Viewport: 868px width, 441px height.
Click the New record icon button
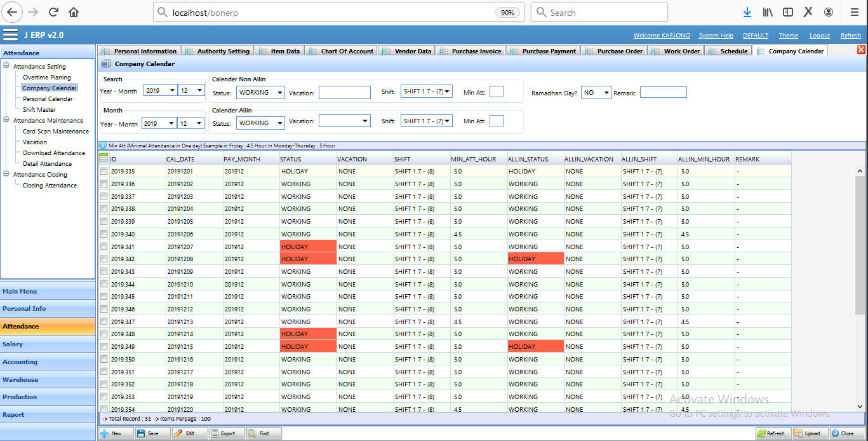(105, 433)
